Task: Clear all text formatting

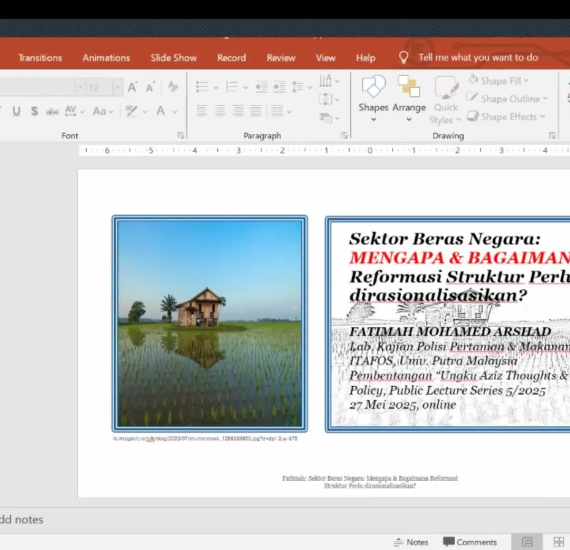Action: click(173, 87)
